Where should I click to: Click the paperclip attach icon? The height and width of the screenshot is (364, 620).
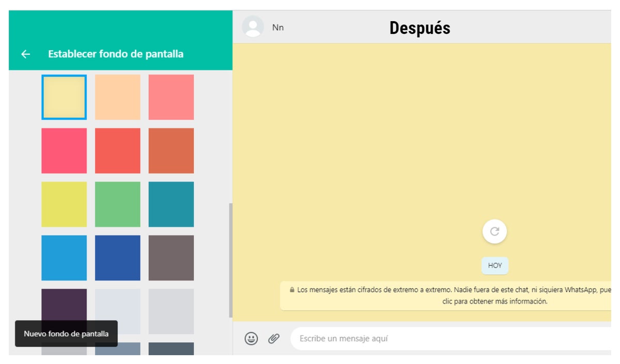click(x=274, y=339)
